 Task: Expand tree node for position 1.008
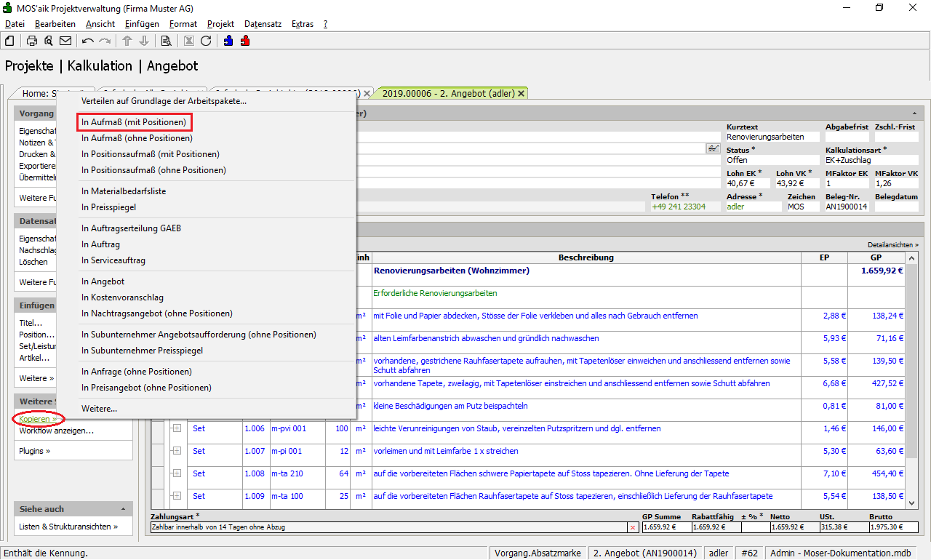[x=176, y=473]
